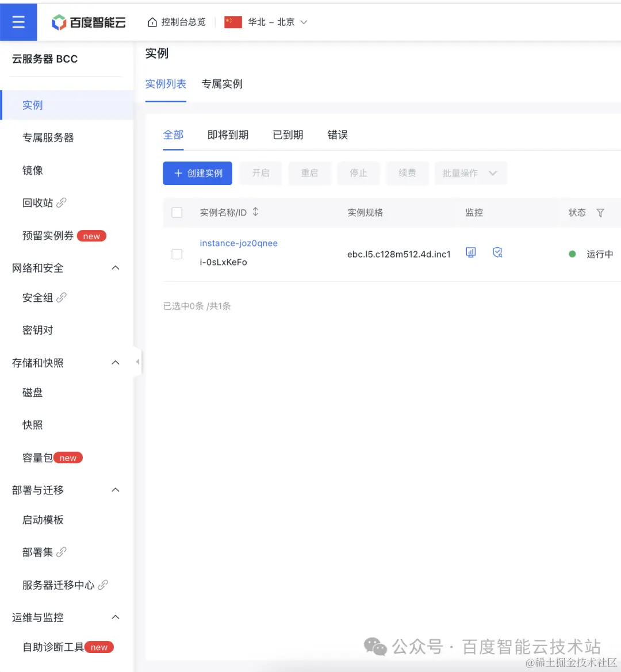This screenshot has height=672, width=621.
Task: Select the checkbox for instance-joz0qnee
Action: tap(177, 254)
